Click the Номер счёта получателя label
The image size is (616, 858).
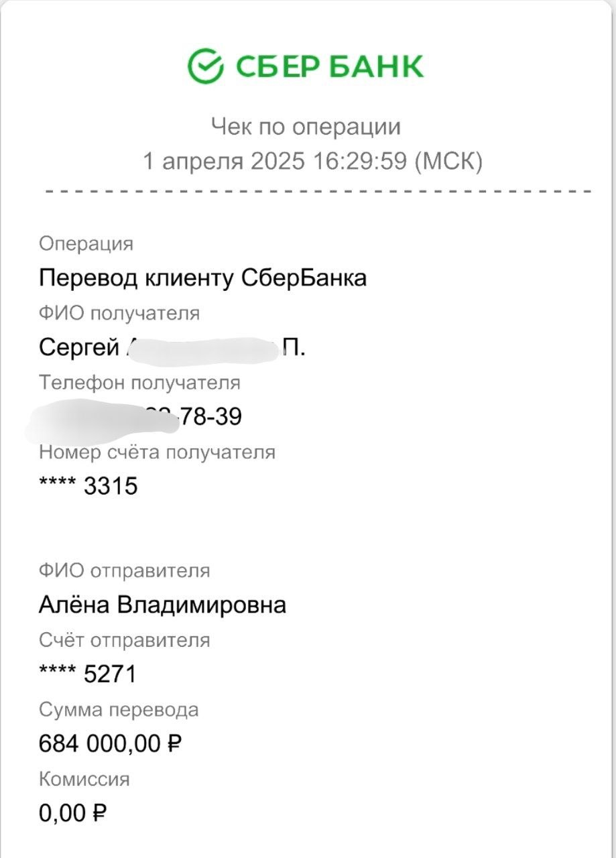pyautogui.click(x=157, y=452)
